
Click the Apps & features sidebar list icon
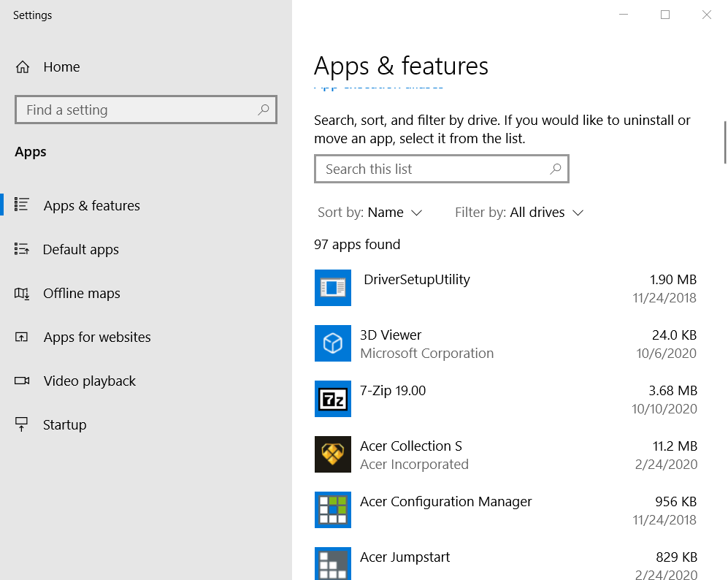(21, 204)
